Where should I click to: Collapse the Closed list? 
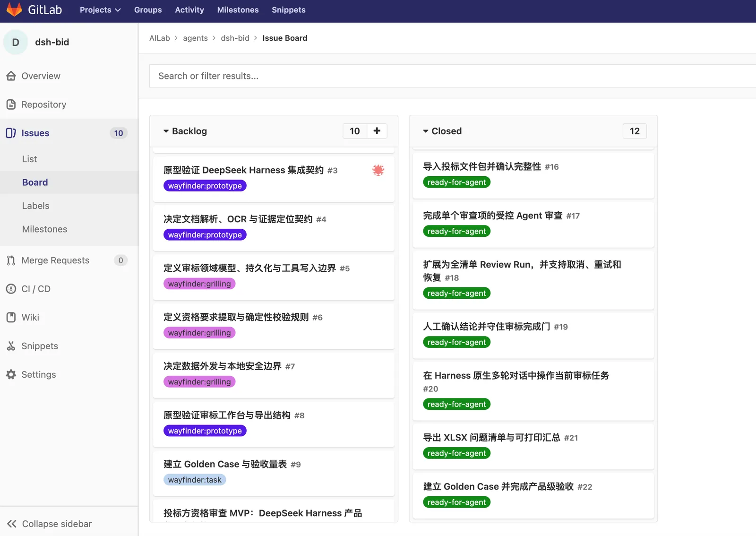426,131
